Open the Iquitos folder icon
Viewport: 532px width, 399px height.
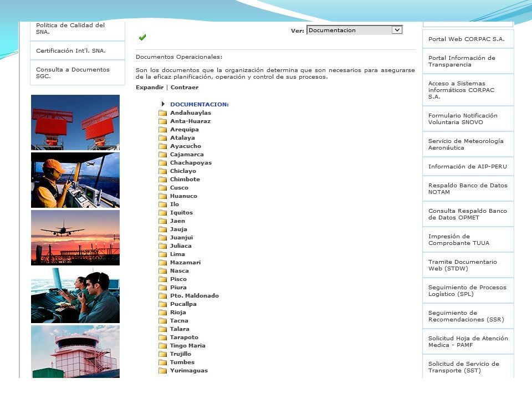pos(162,213)
